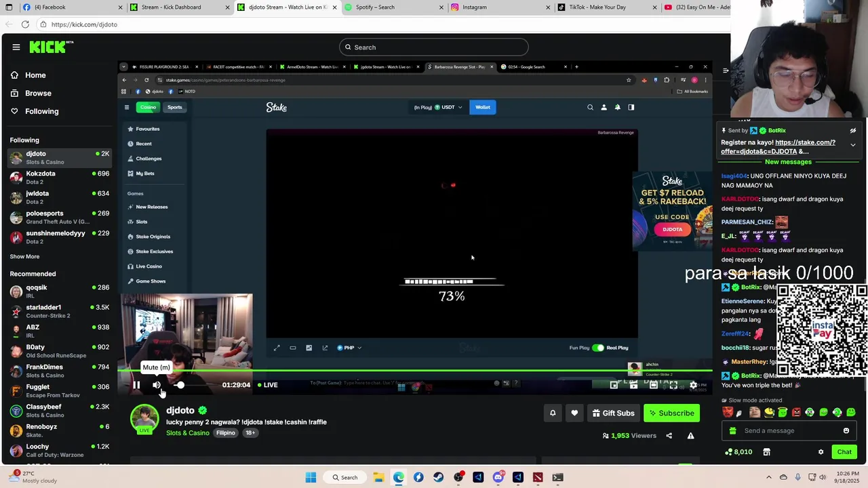Open recommended channel FrankDimes

click(x=60, y=371)
